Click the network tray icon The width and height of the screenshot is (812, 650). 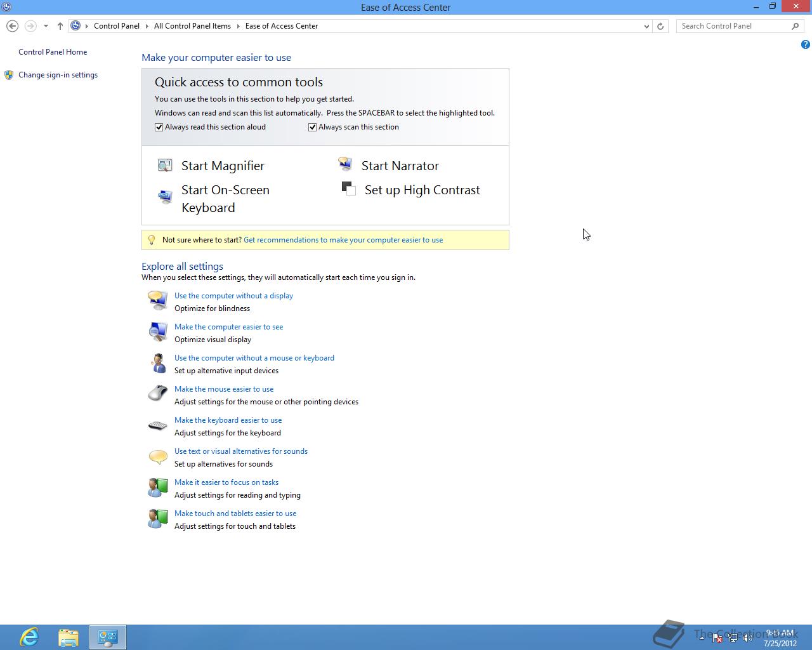(733, 638)
